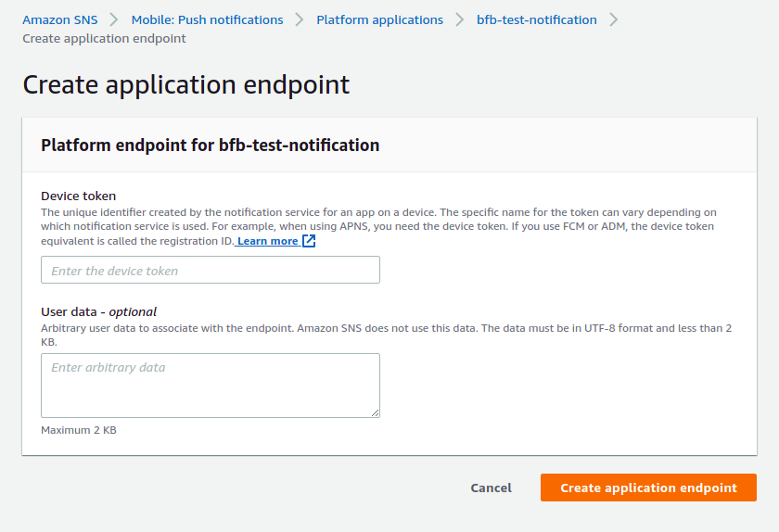
Task: Navigate to Platform applications breadcrumb
Action: [x=379, y=19]
